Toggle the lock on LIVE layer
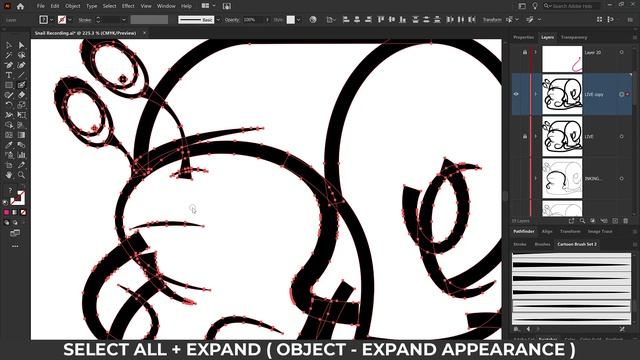Image resolution: width=640 pixels, height=360 pixels. pos(525,136)
